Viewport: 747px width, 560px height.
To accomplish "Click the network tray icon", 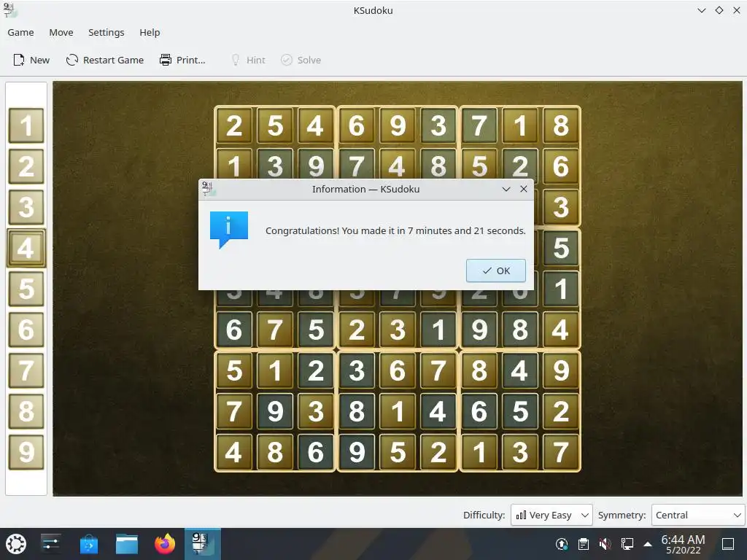I will [627, 544].
